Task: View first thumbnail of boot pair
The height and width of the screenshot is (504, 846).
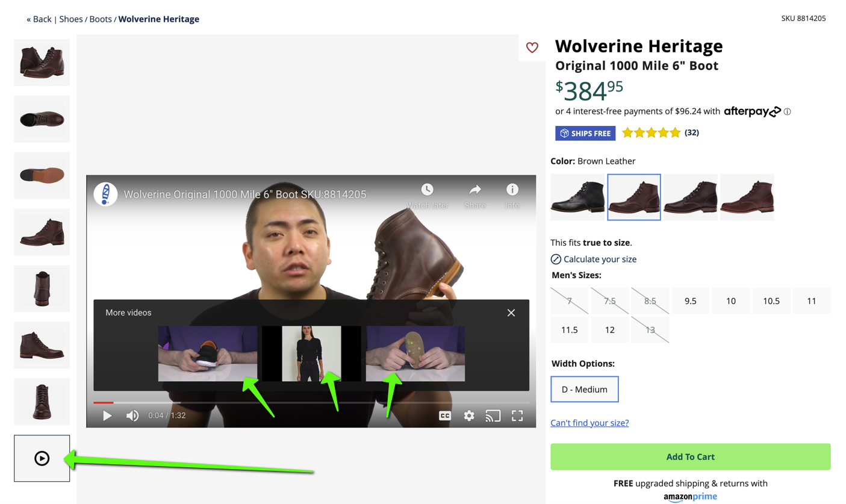Action: [42, 63]
